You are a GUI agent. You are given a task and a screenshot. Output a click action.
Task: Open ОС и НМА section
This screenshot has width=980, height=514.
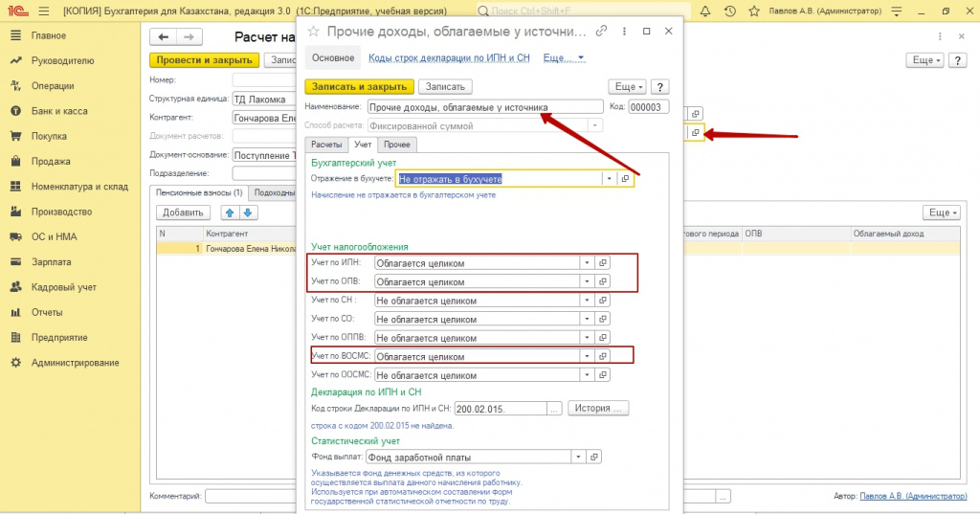tap(54, 236)
